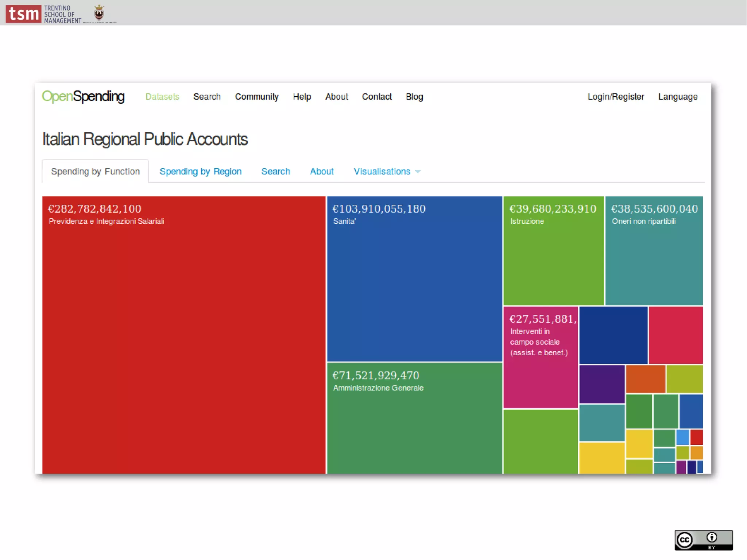747x560 pixels.
Task: Go to the Blog page
Action: (414, 97)
